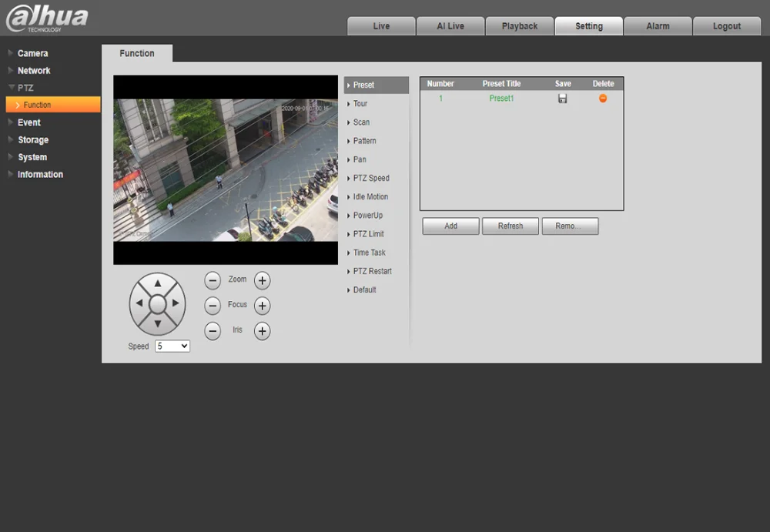Click the Number column header

[440, 83]
